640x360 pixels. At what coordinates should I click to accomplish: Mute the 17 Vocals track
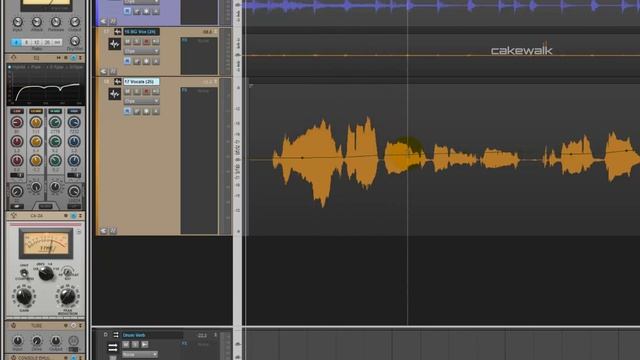(x=127, y=91)
